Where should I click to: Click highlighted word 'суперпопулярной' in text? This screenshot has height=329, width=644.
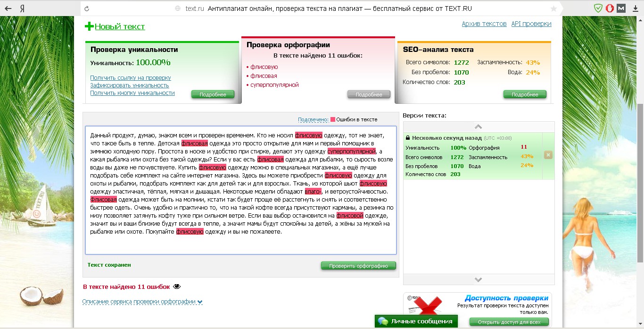coord(352,151)
